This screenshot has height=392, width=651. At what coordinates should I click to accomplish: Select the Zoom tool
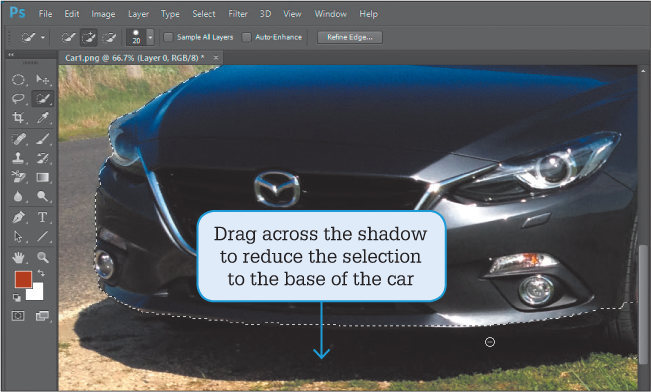coord(42,257)
